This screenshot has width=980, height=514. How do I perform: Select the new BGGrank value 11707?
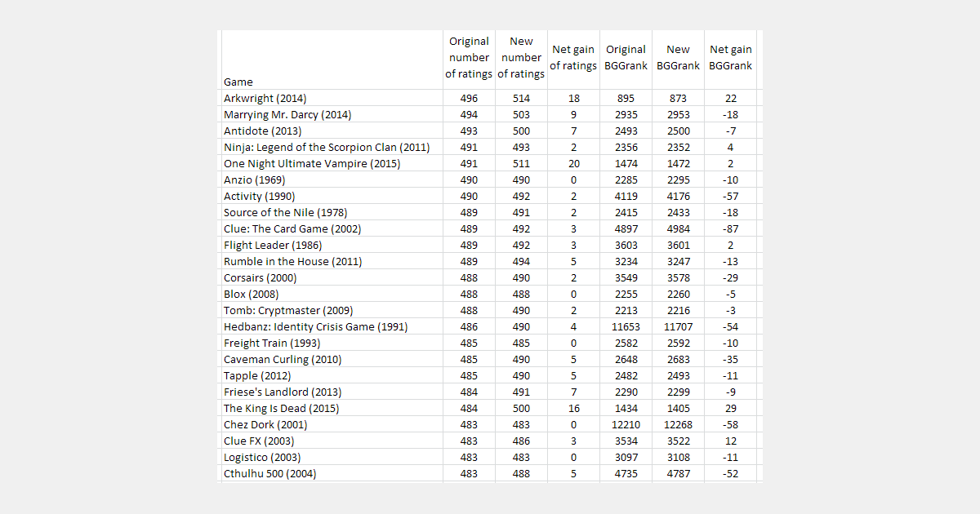[x=678, y=326]
